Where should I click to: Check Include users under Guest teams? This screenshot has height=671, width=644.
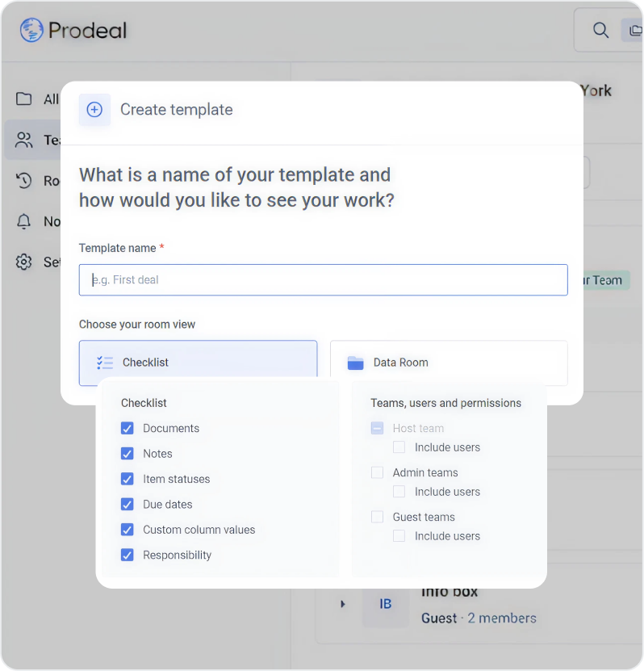(399, 536)
